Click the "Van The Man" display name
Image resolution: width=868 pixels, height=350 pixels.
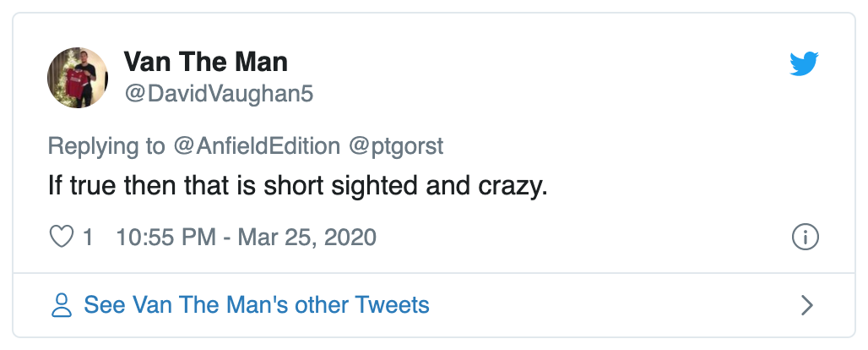point(206,62)
